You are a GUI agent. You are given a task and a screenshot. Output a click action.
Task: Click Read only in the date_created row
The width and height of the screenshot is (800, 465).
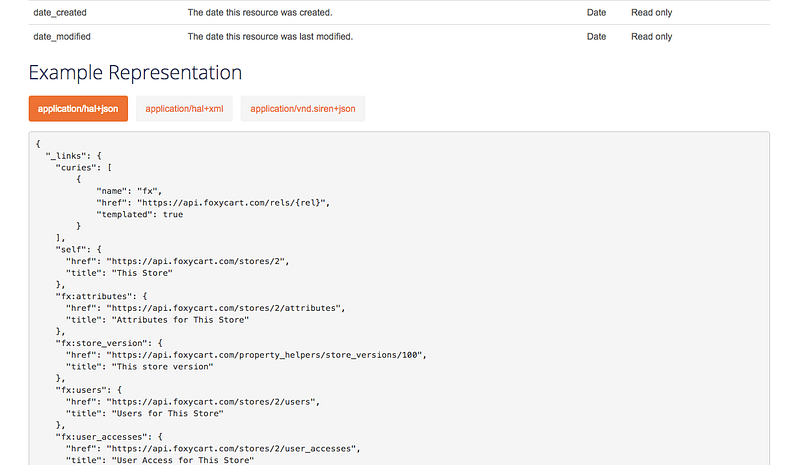pyautogui.click(x=652, y=13)
